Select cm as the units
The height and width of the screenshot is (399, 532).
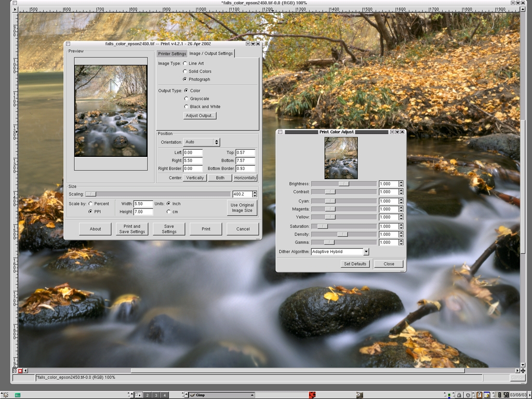click(x=168, y=212)
